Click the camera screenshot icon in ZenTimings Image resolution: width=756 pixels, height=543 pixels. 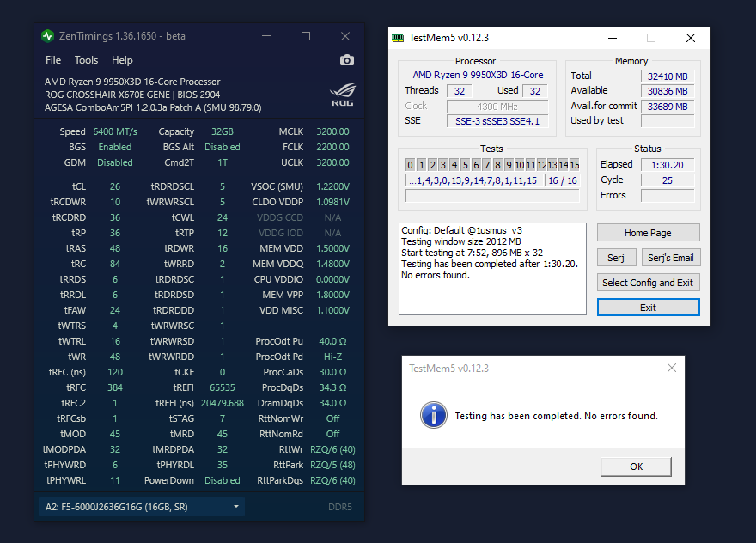click(346, 60)
